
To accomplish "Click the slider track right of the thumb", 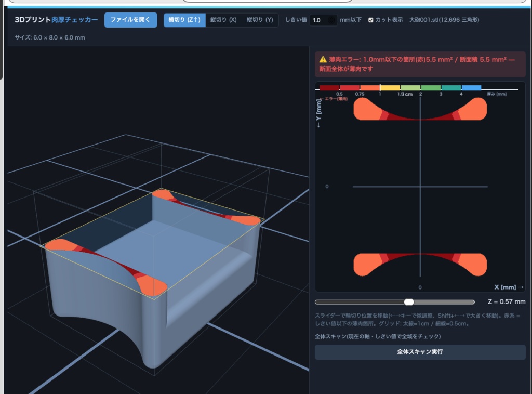I will tap(444, 302).
